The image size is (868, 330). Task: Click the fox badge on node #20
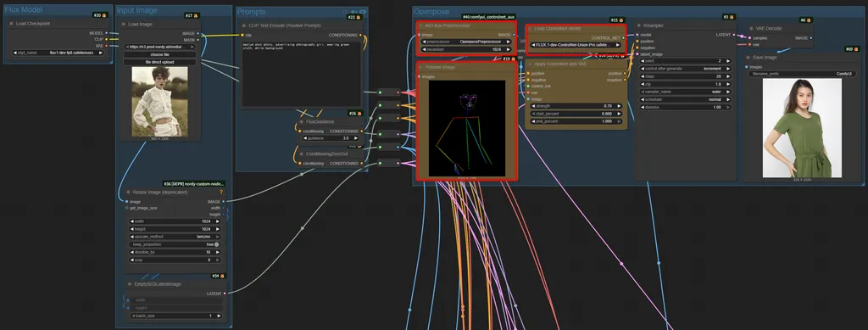[x=104, y=15]
